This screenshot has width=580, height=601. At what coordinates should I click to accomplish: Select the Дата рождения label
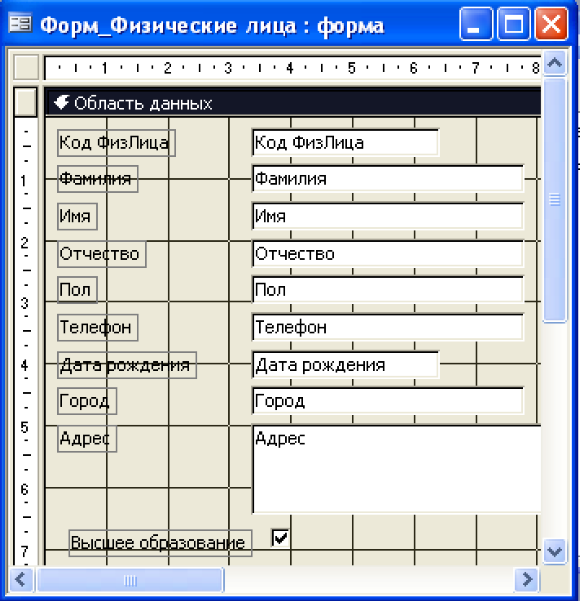click(x=127, y=365)
